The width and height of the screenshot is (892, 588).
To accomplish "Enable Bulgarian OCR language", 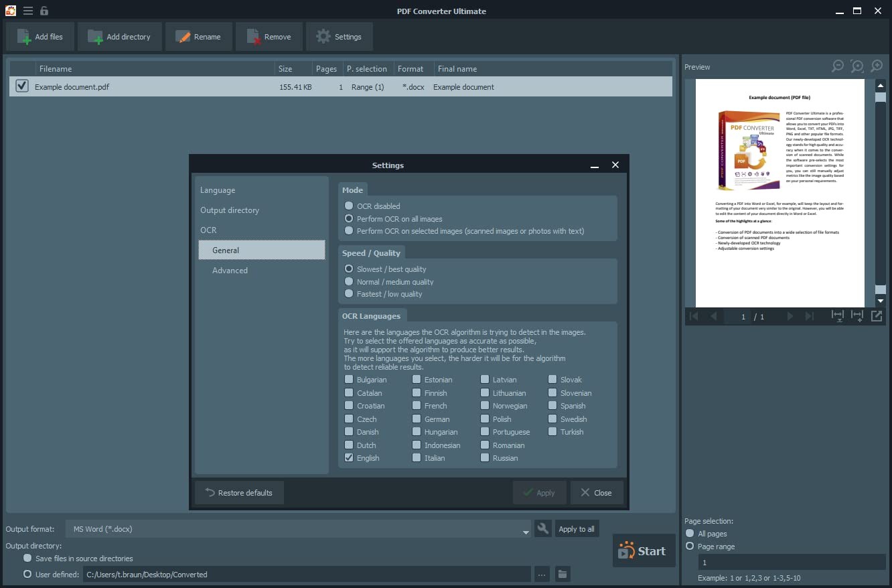I will point(349,379).
